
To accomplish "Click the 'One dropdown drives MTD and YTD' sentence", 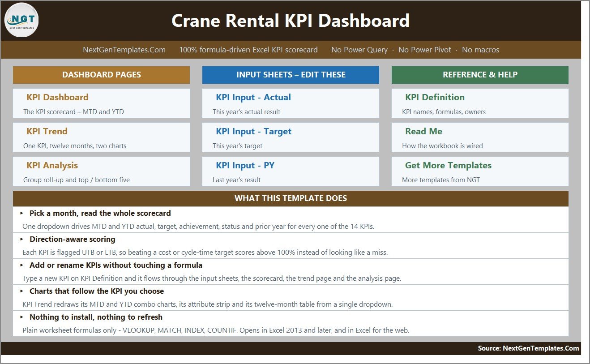I will click(x=198, y=227).
